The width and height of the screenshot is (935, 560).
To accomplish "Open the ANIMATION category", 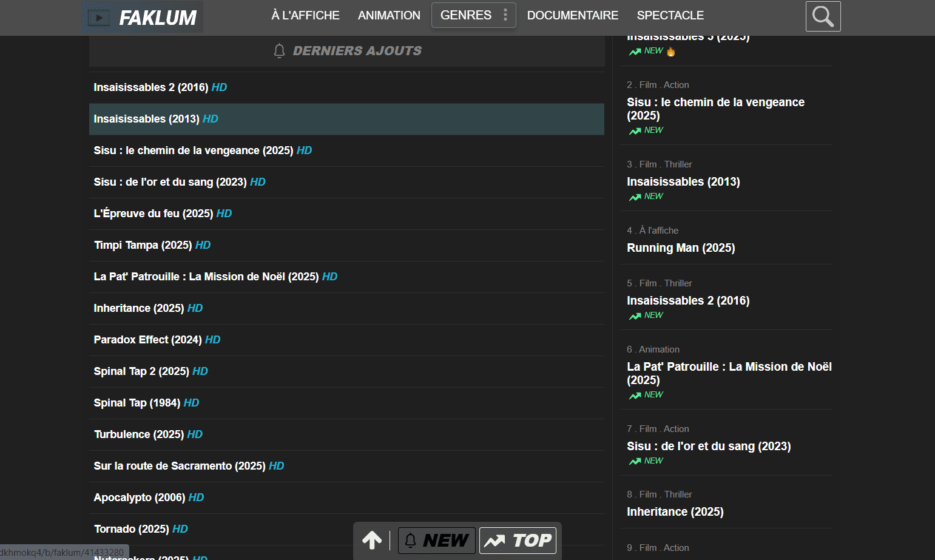I will click(x=389, y=15).
